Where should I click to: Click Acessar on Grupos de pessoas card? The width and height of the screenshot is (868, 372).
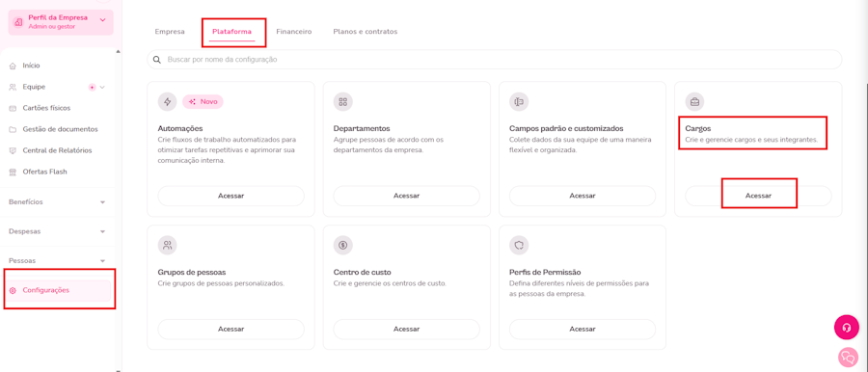click(x=231, y=329)
